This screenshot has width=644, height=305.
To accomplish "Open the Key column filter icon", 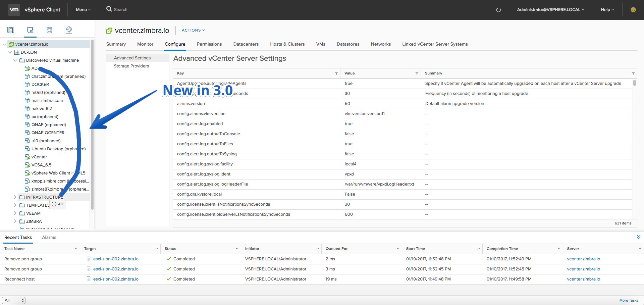I will (336, 73).
